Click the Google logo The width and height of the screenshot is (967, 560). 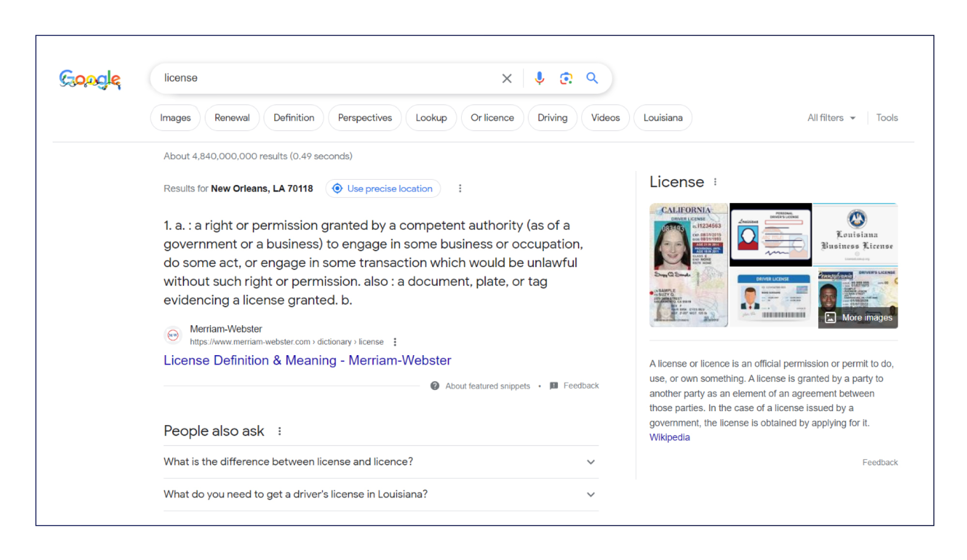click(x=90, y=79)
